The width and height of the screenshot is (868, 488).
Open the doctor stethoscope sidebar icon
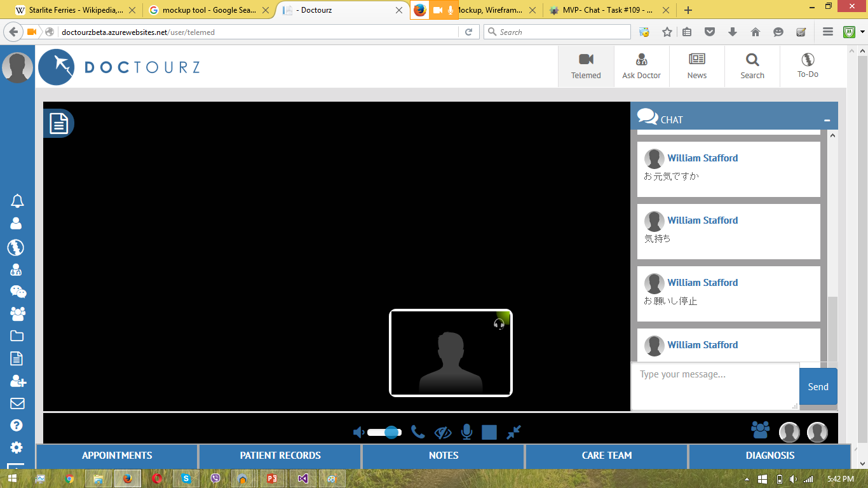click(x=17, y=269)
